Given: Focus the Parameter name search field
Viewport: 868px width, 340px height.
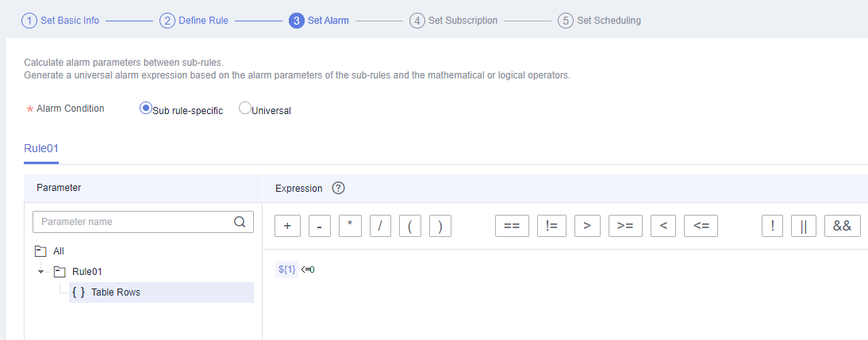Looking at the screenshot, I should pos(144,222).
